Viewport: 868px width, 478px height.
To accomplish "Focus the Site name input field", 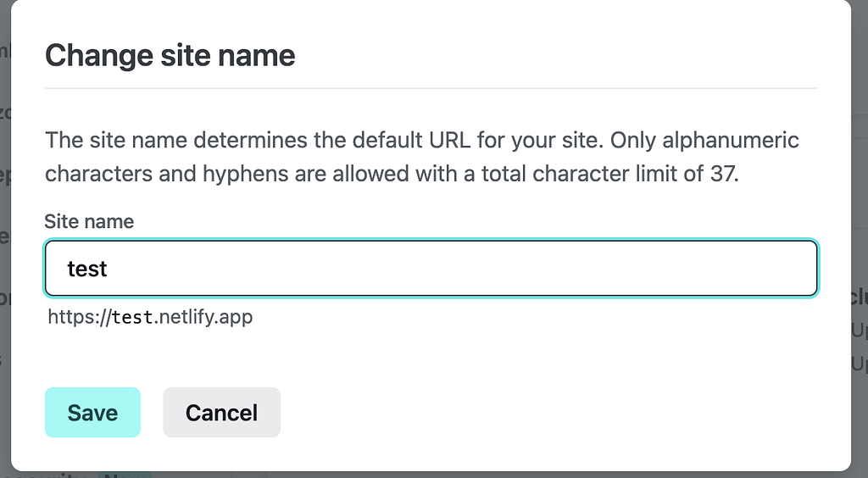I will pos(431,269).
